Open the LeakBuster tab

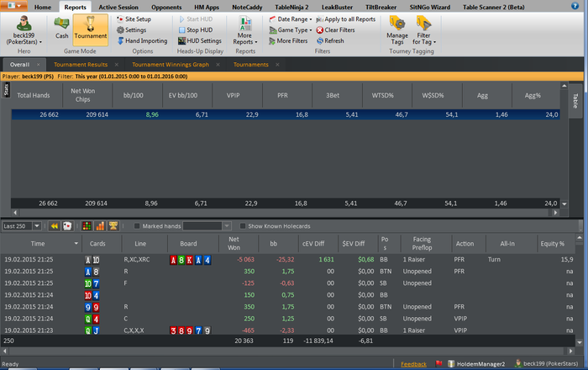tap(337, 7)
